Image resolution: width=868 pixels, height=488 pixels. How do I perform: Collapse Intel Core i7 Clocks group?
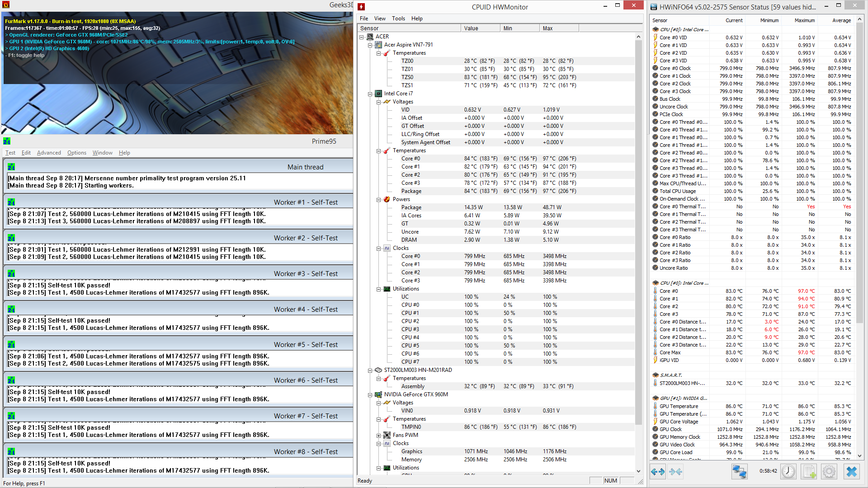pyautogui.click(x=378, y=248)
